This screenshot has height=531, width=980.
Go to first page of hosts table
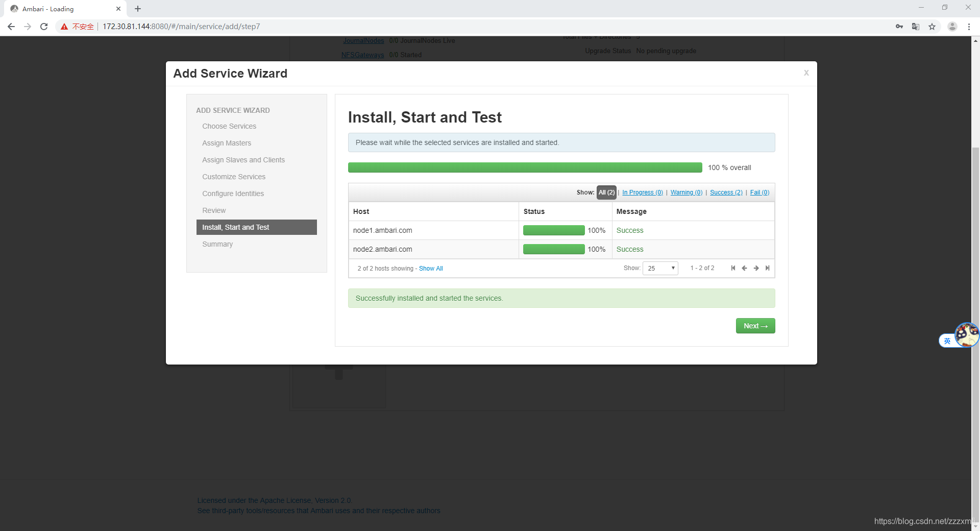pyautogui.click(x=733, y=268)
